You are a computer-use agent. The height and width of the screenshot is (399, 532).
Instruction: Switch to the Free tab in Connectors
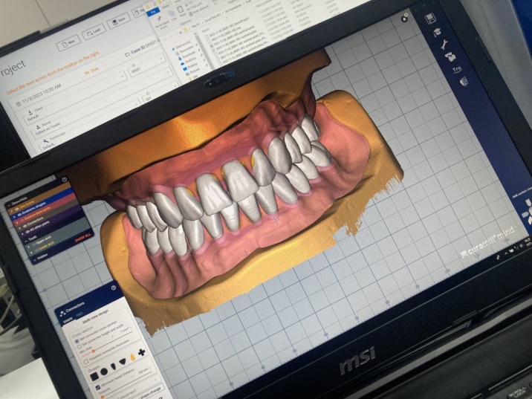pyautogui.click(x=79, y=316)
